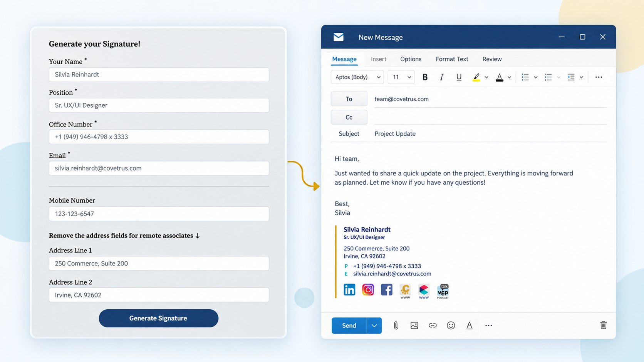Click the Office Number input field
The image size is (644, 362).
pos(159,137)
